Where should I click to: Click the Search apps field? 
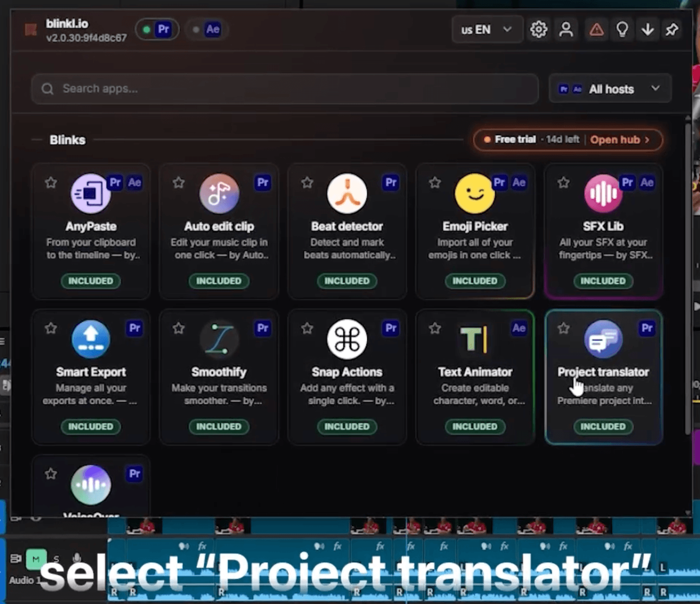point(285,89)
